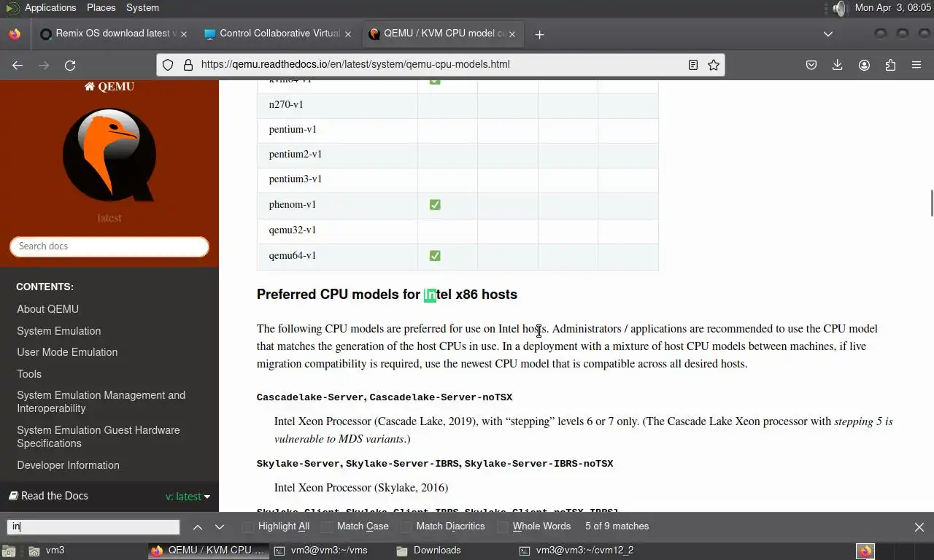Toggle Whole Words checkbox
This screenshot has height=560, width=934.
pyautogui.click(x=503, y=526)
